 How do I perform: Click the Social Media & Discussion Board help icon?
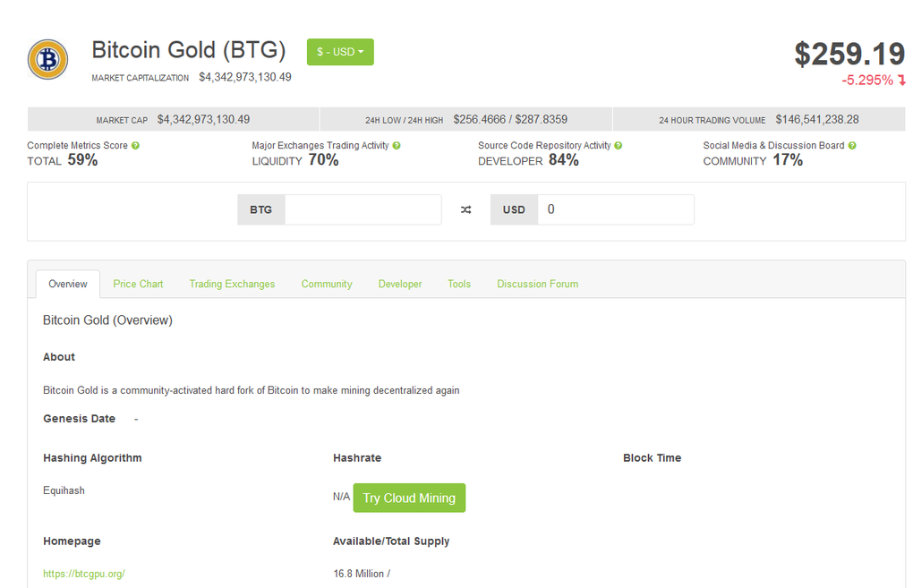click(x=851, y=145)
